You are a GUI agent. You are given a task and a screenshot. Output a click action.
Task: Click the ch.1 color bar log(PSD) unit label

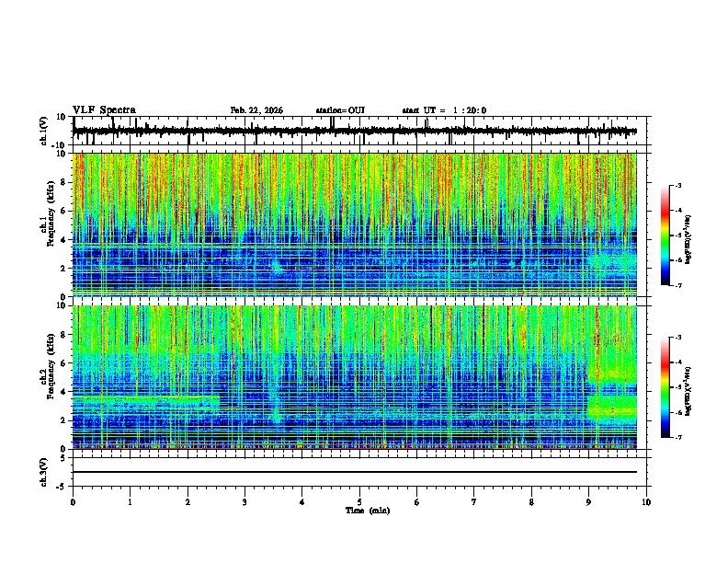click(688, 239)
